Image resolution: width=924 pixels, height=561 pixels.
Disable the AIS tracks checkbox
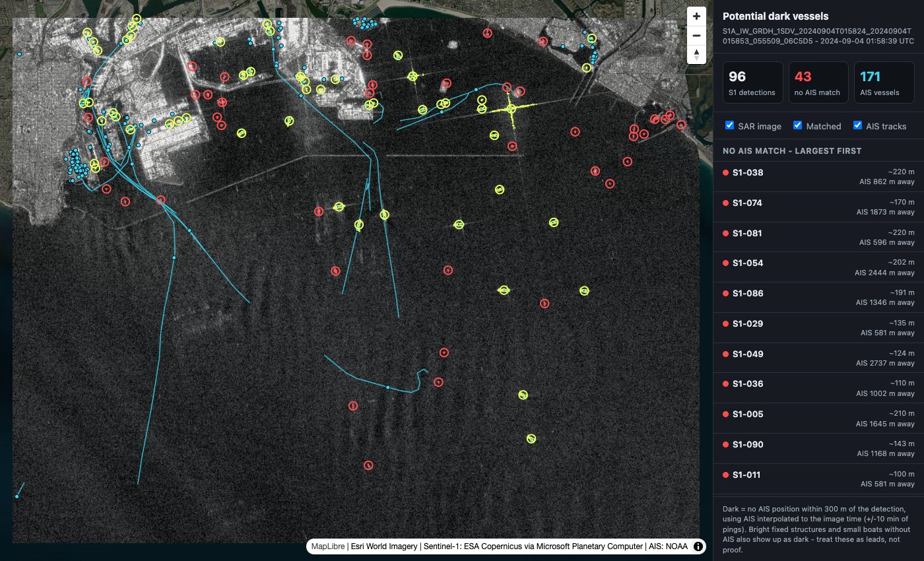[858, 125]
